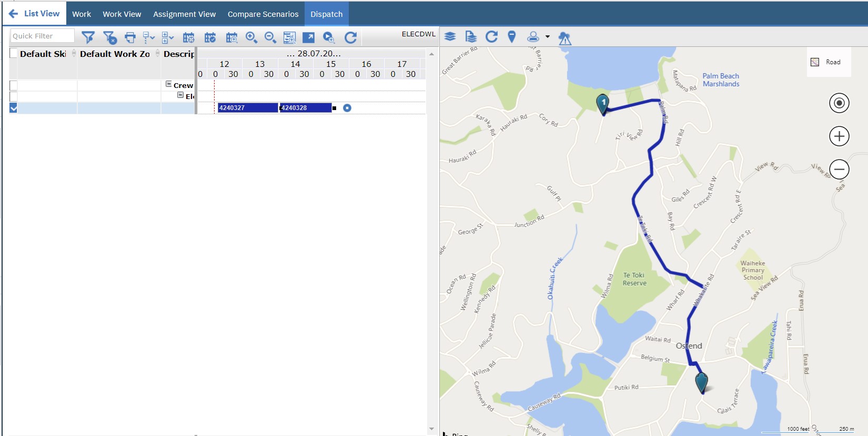The height and width of the screenshot is (436, 868).
Task: Open the expand tree levels dropdown
Action: pos(168,37)
